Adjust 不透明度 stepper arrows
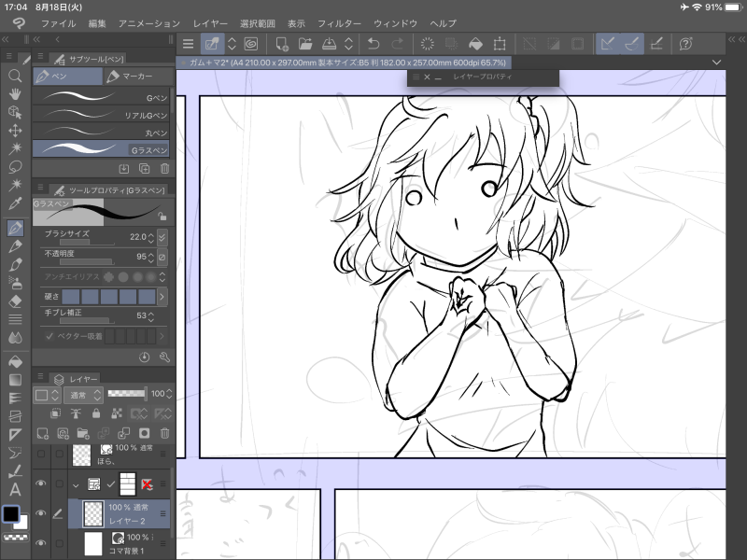Viewport: 747px width, 560px height. click(151, 257)
